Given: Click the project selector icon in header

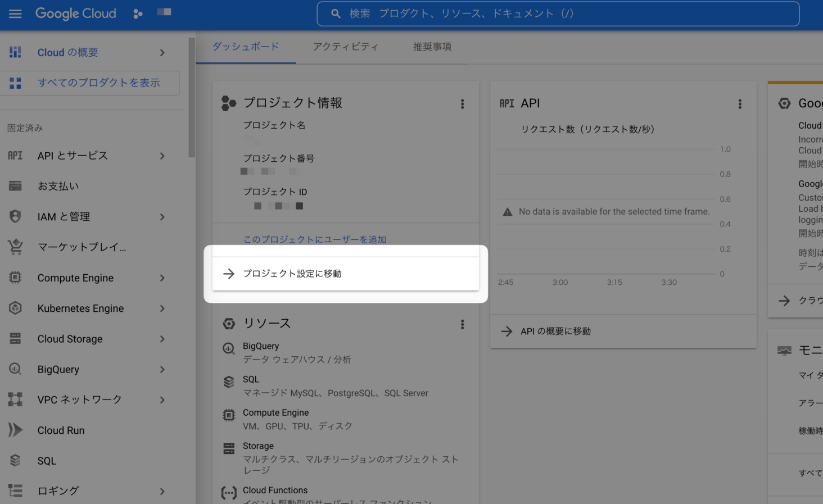Looking at the screenshot, I should click(x=138, y=13).
